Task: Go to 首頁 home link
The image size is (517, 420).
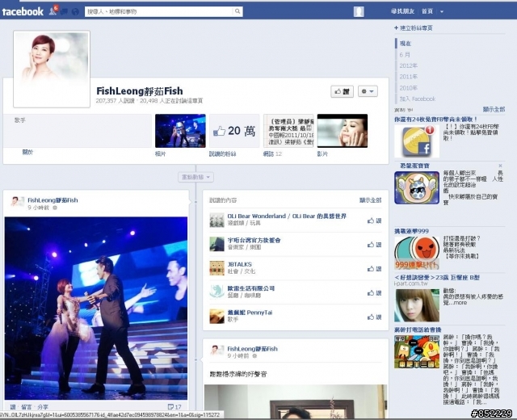Action: [427, 11]
